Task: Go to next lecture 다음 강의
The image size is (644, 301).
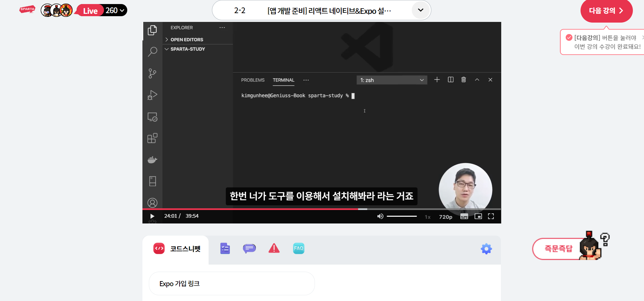Action: [x=606, y=11]
